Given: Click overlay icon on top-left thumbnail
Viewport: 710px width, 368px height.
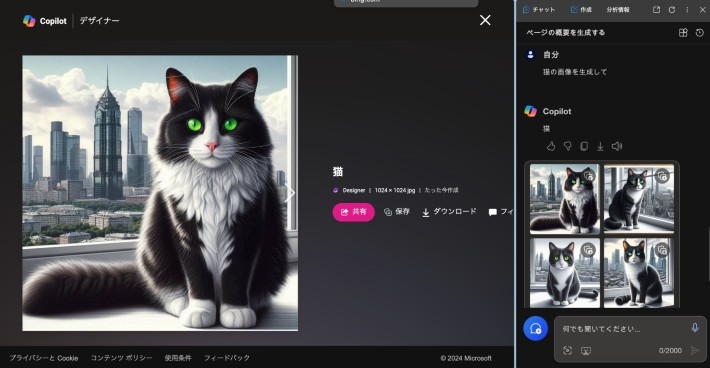Looking at the screenshot, I should coord(589,176).
